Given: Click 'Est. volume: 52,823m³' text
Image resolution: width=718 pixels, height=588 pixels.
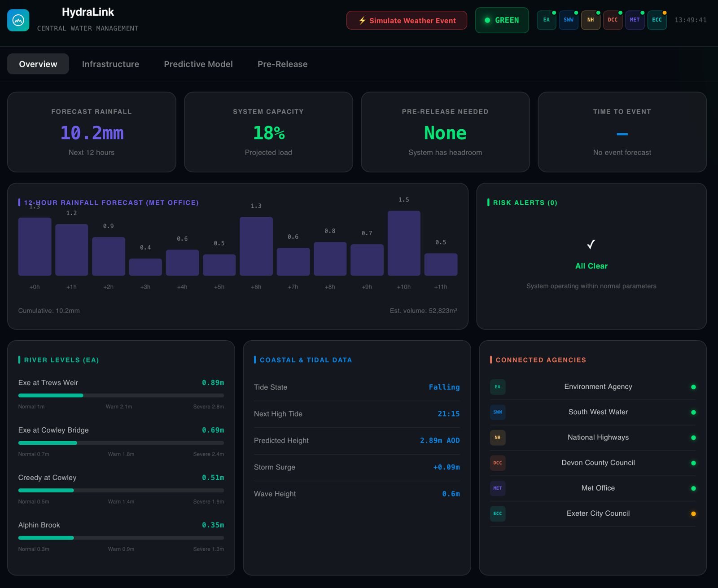Looking at the screenshot, I should click(424, 311).
